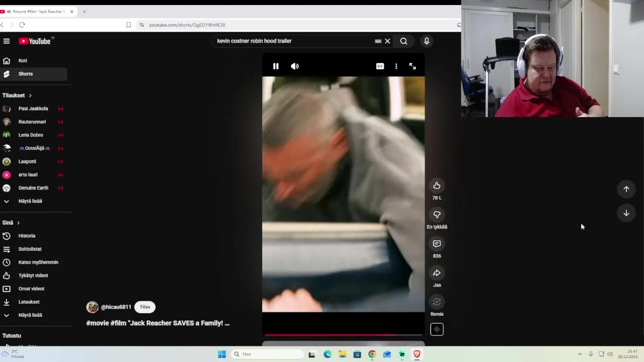
Task: Expand the Tilaukset section chevron
Action: pyautogui.click(x=30, y=96)
